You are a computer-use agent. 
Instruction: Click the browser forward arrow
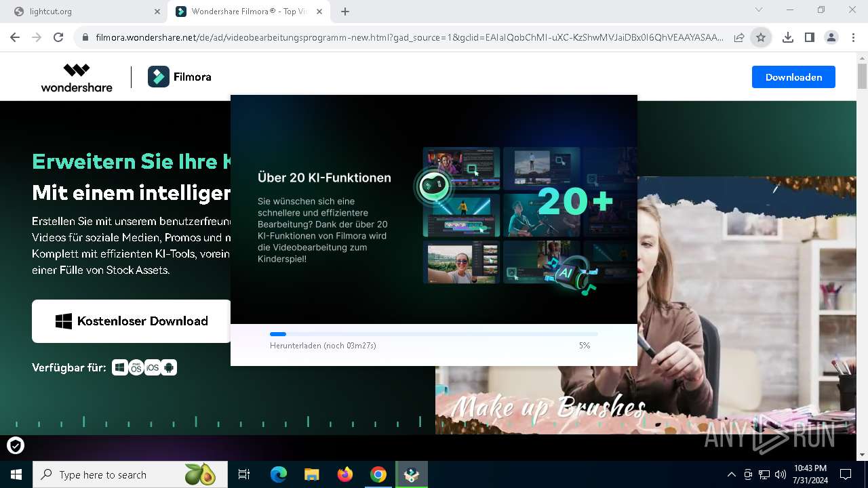[37, 38]
